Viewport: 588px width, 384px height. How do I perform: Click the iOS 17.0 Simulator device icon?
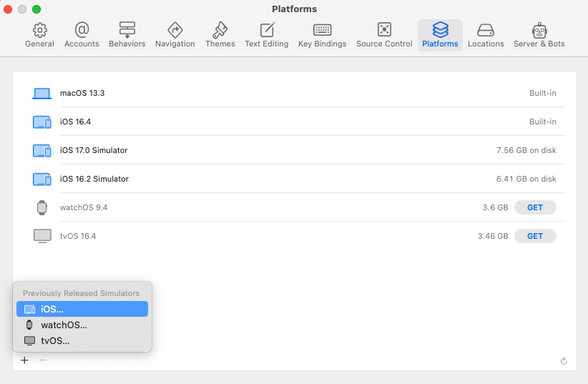point(42,150)
